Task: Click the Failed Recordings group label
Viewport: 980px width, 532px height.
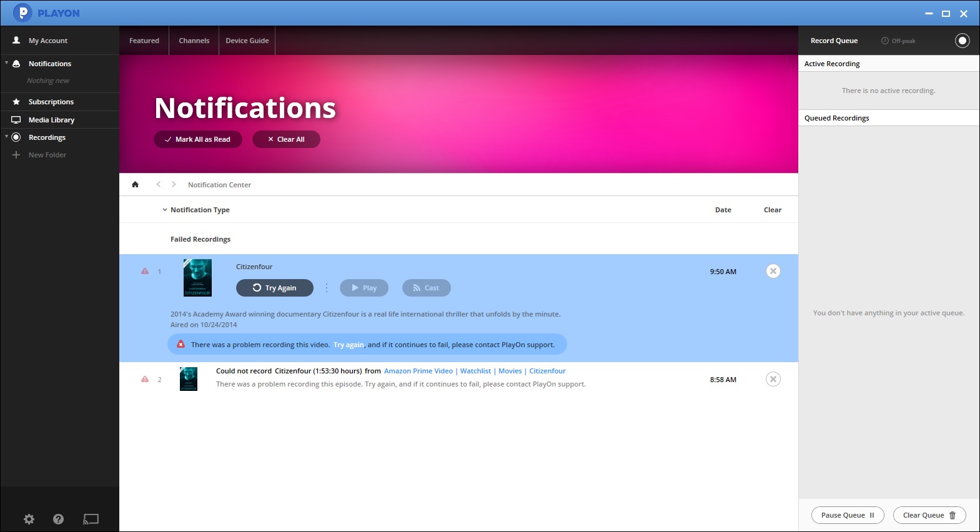Action: [x=200, y=239]
